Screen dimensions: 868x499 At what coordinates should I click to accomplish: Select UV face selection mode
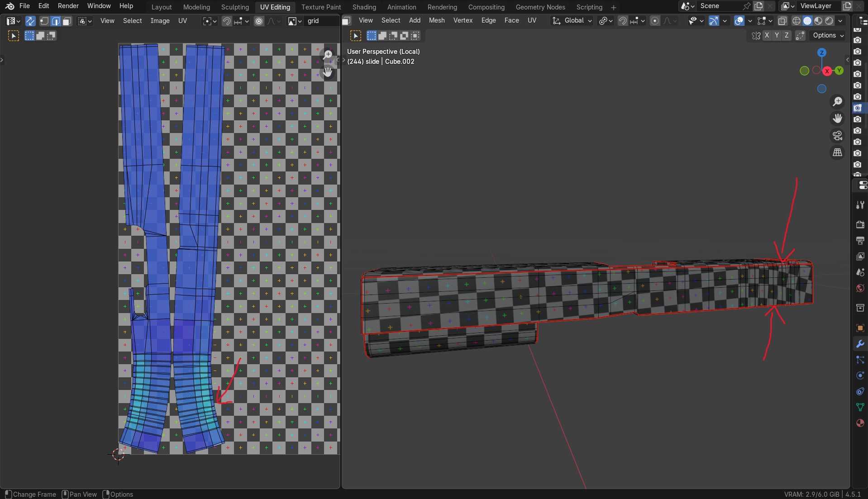[x=67, y=21]
